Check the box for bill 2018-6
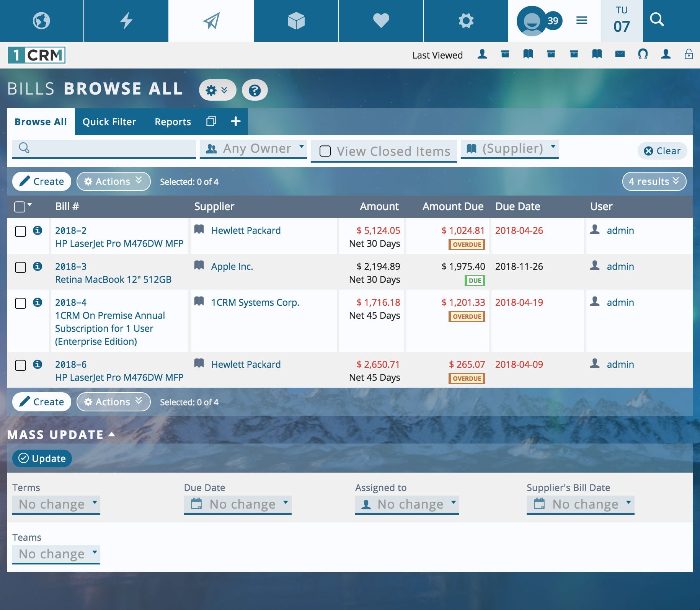700x610 pixels. click(20, 365)
